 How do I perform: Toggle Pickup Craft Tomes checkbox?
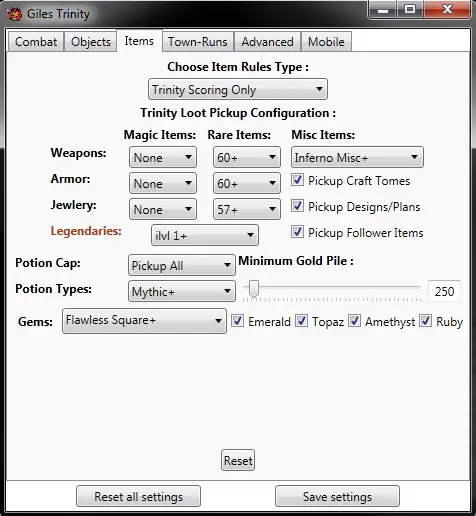[297, 180]
